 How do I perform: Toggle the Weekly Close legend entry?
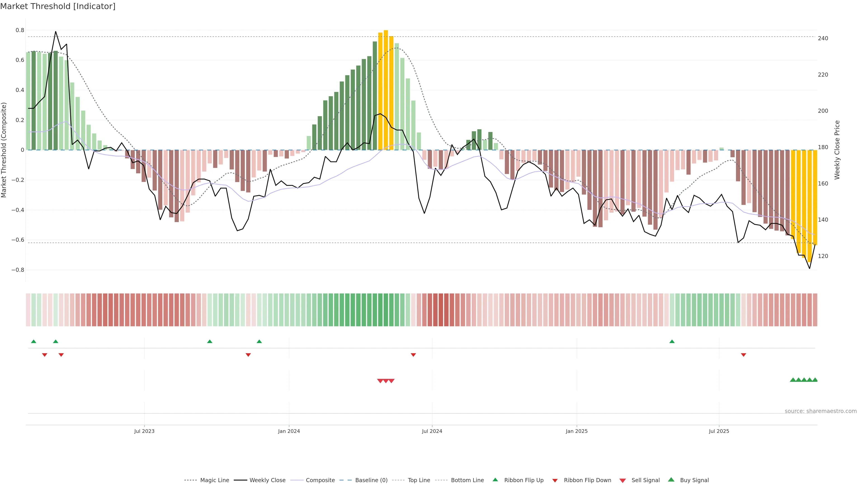click(267, 480)
